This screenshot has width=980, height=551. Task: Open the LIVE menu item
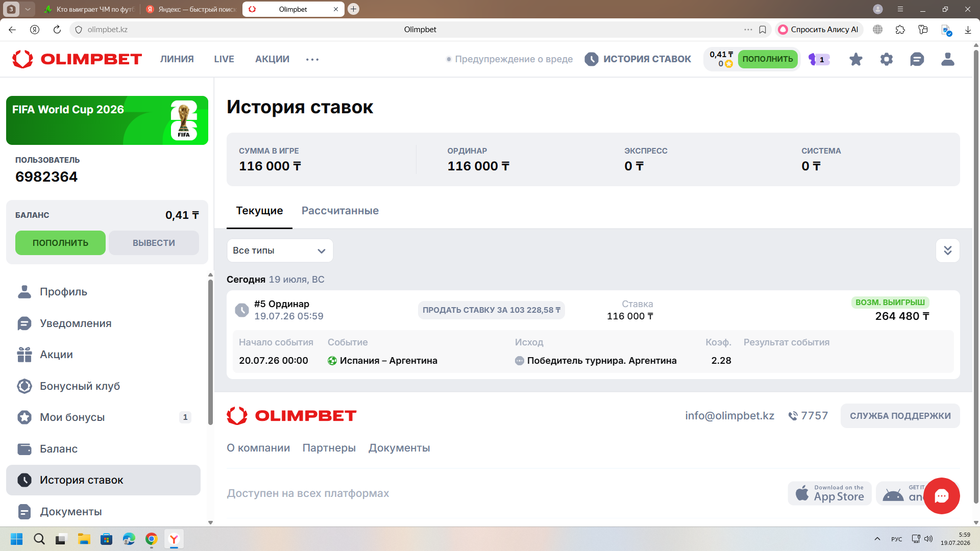[x=224, y=59]
